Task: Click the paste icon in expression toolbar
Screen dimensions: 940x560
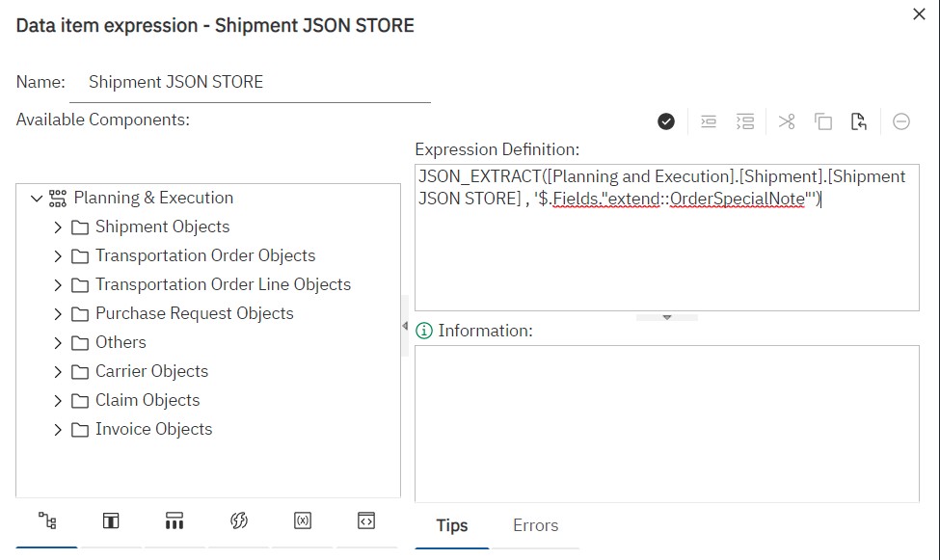Action: pyautogui.click(x=858, y=121)
